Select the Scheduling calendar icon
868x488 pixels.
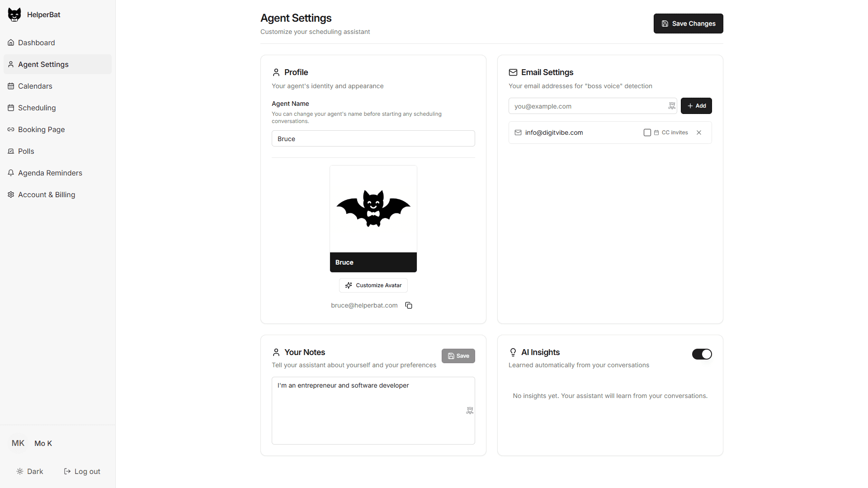[x=11, y=108]
